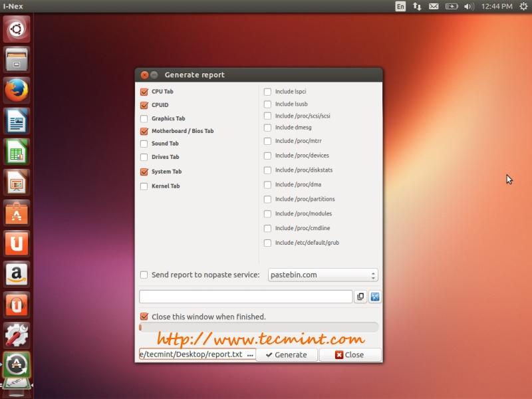
Task: Open Ubuntu One Music launcher icon
Action: point(17,305)
